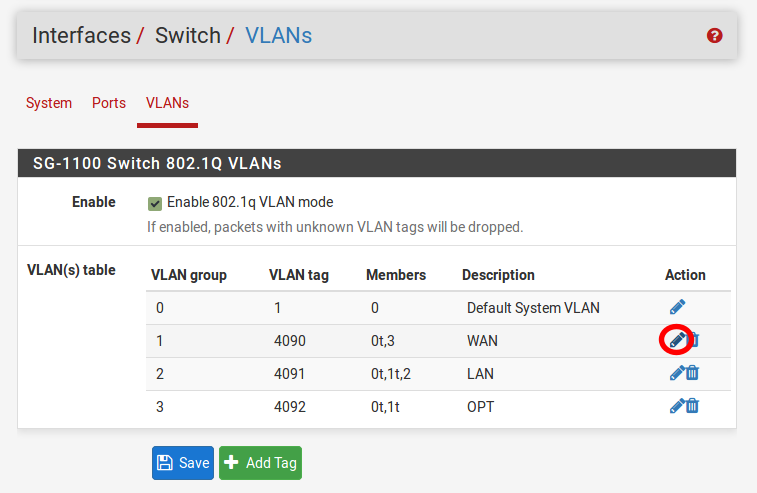
Task: Click the VLANs breadcrumb link
Action: (278, 36)
